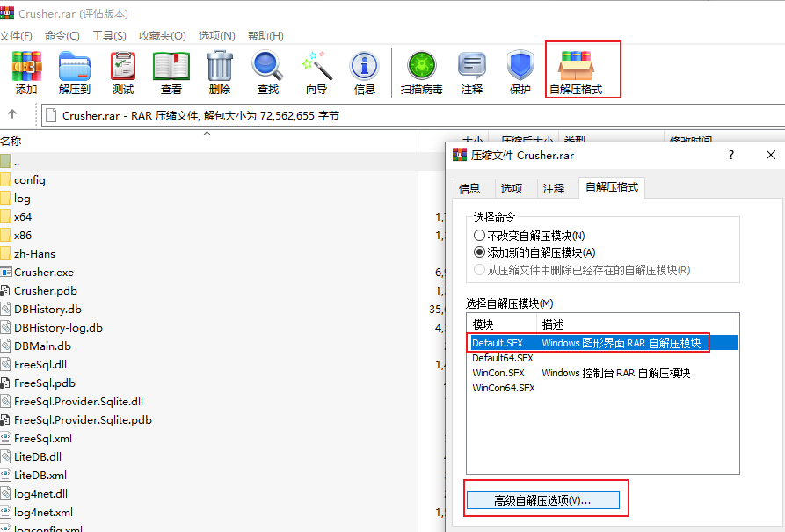Sort by the 名称 column header

[208, 142]
